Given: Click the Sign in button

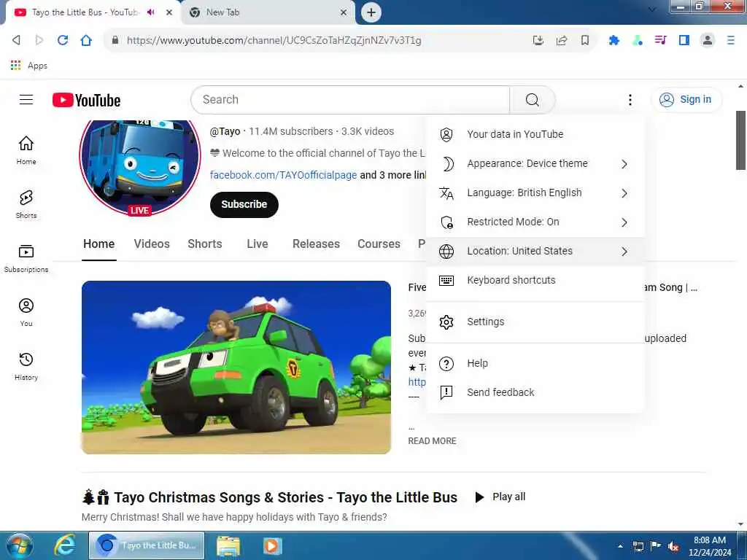Looking at the screenshot, I should [686, 99].
